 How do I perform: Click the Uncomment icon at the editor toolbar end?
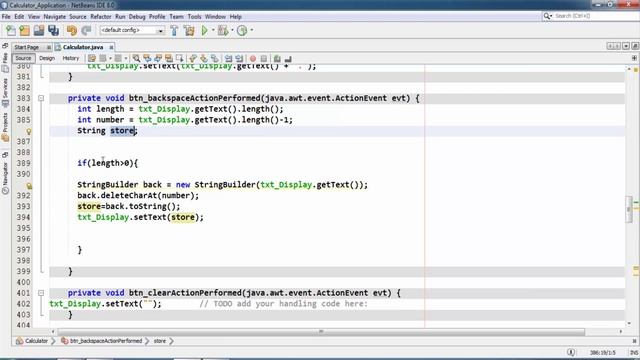[x=288, y=59]
